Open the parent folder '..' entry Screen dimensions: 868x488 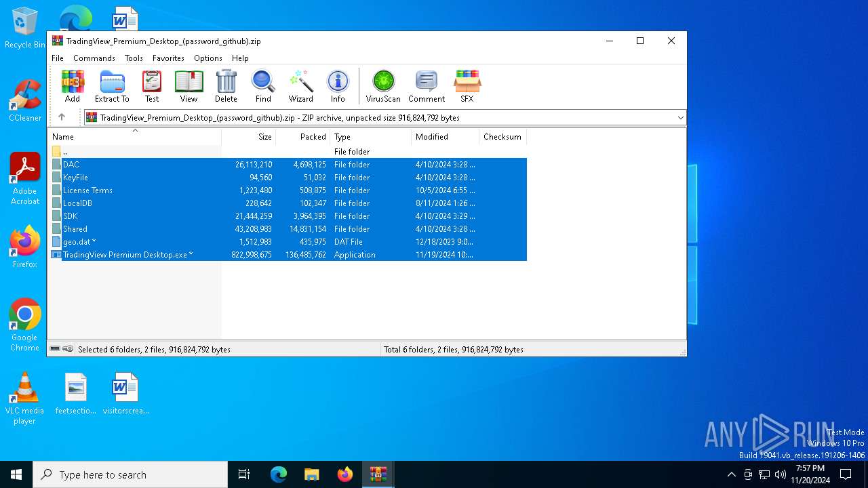point(65,152)
